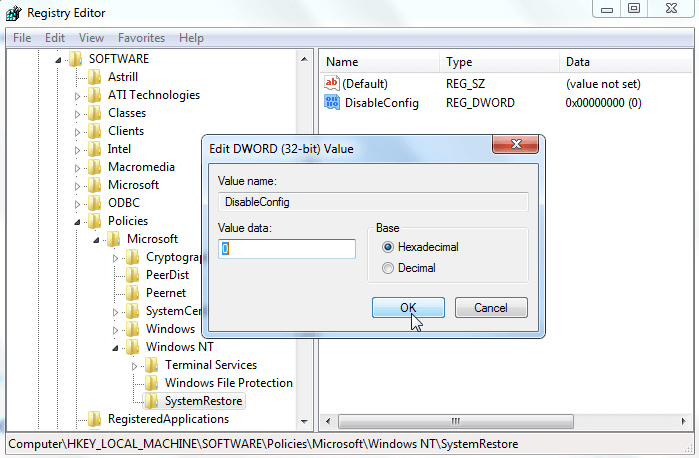Select the SystemRestore folder icon

[x=152, y=401]
